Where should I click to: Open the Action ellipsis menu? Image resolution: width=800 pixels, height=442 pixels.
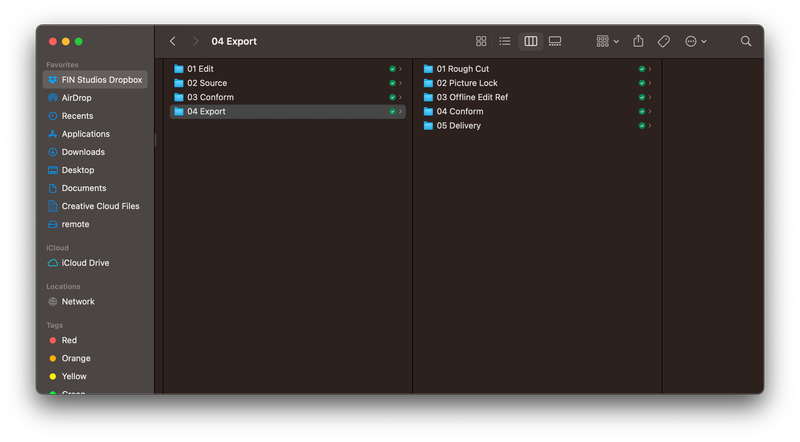tap(695, 41)
